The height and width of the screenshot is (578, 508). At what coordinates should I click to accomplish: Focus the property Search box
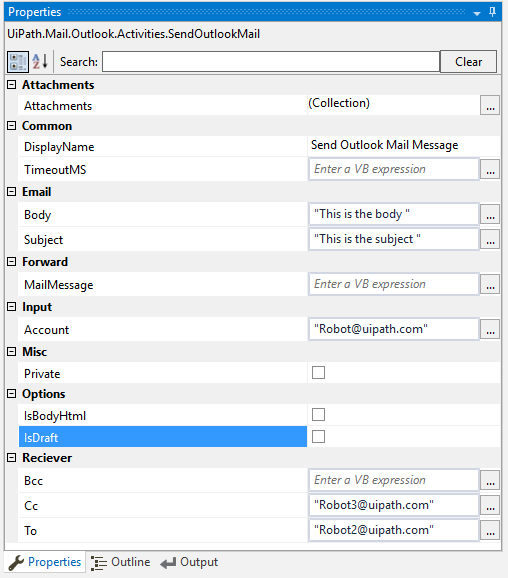271,62
